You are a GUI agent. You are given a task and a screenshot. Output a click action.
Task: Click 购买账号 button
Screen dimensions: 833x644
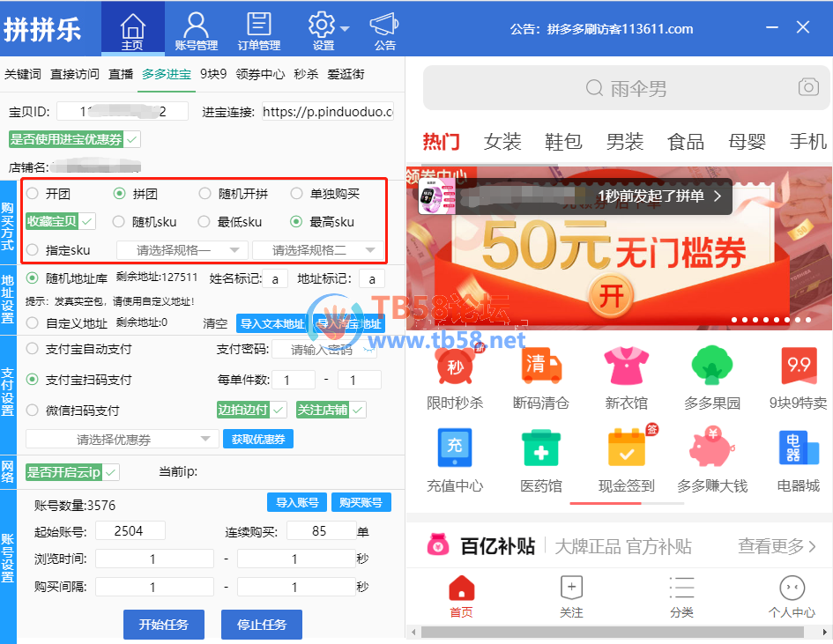click(x=361, y=502)
